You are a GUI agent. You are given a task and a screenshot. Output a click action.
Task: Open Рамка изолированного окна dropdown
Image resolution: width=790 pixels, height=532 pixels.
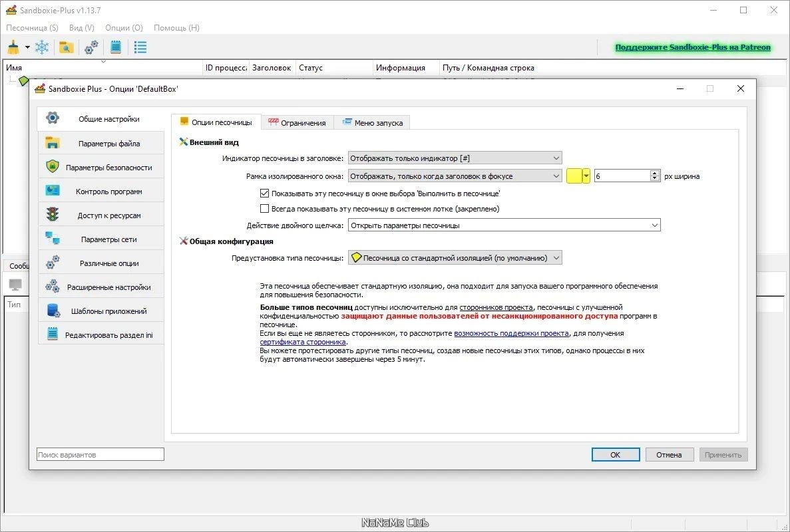[x=455, y=176]
